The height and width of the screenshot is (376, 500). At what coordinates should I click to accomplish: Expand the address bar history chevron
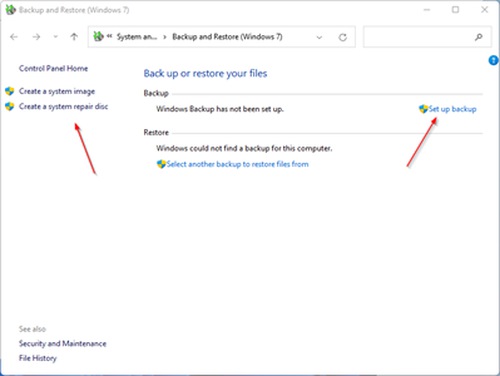(x=319, y=37)
